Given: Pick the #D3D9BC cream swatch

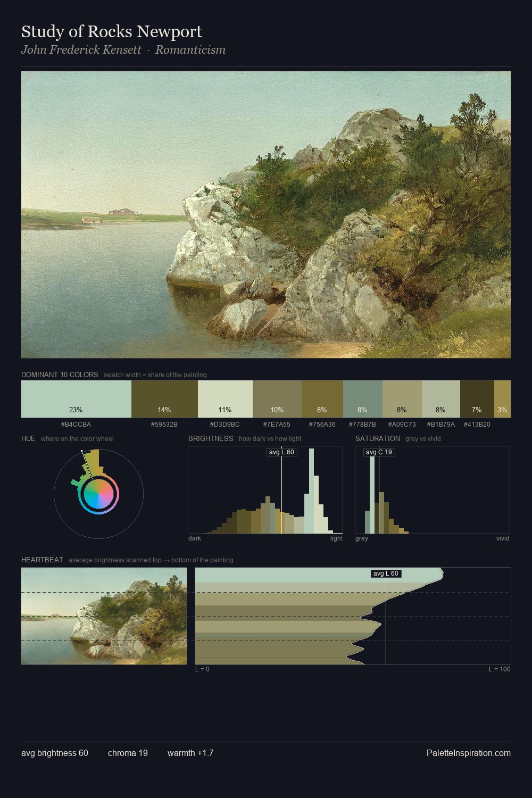Looking at the screenshot, I should tap(225, 399).
